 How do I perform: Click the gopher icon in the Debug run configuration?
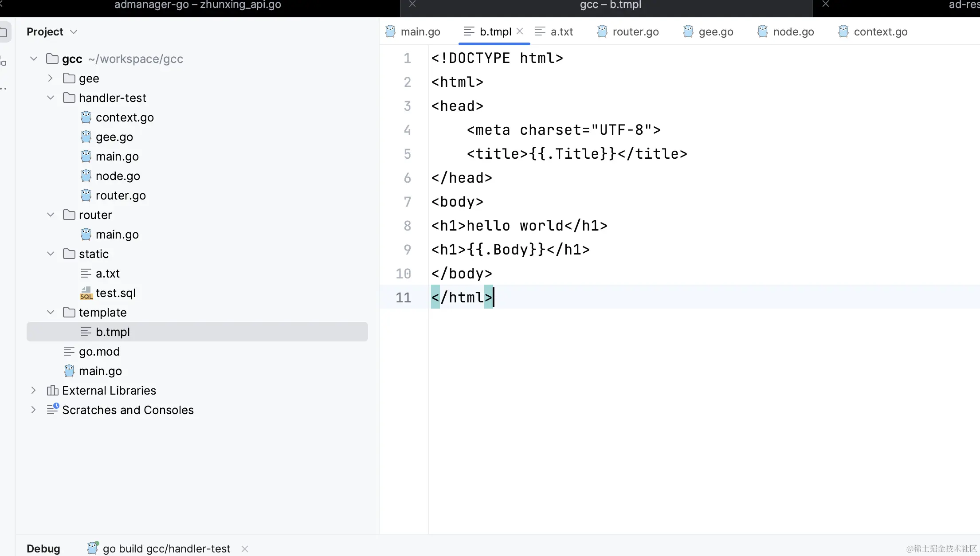[92, 548]
